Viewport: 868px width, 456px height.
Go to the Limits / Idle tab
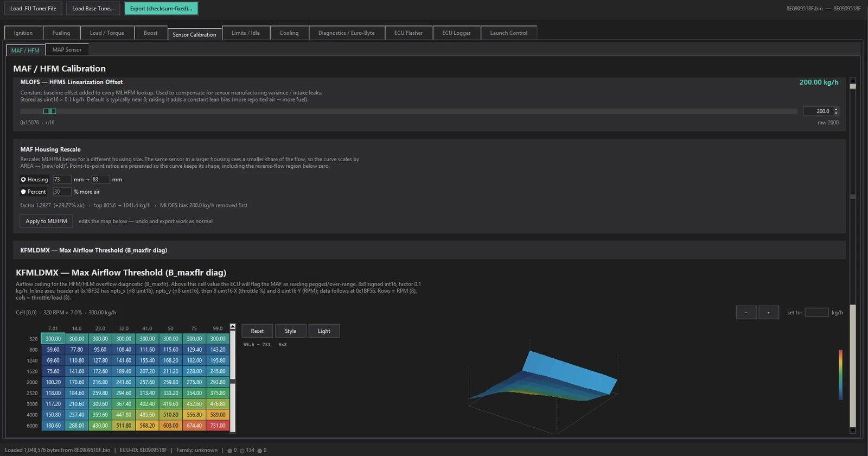[246, 33]
